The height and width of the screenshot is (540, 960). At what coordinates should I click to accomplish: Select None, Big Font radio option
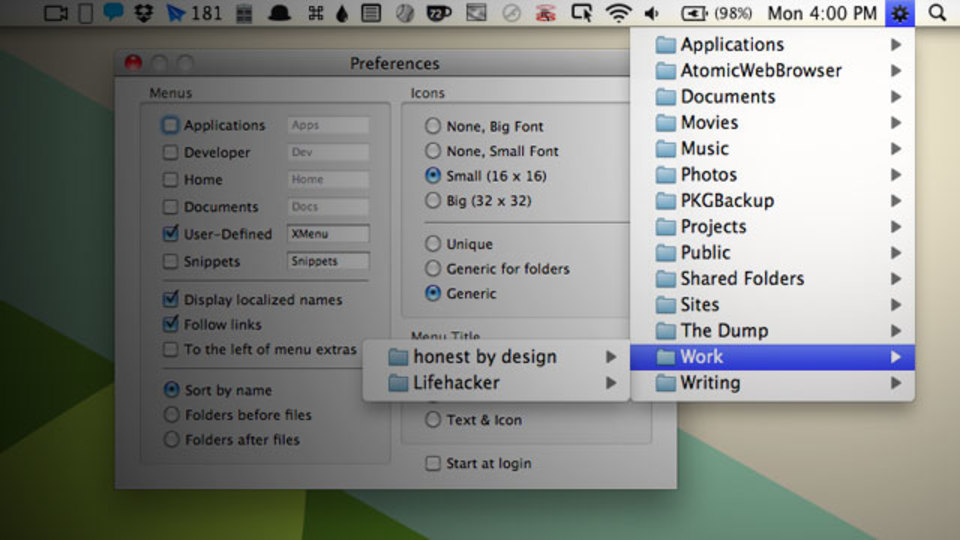(433, 126)
